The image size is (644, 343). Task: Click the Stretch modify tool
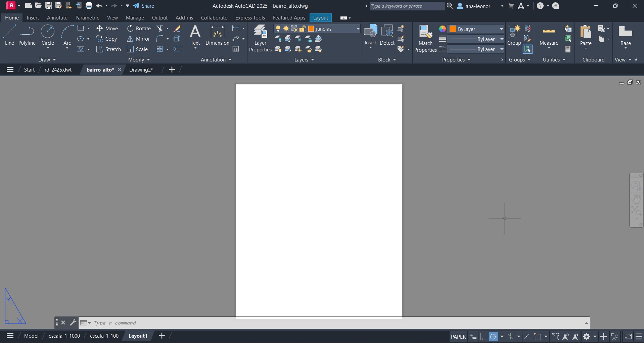pyautogui.click(x=108, y=49)
